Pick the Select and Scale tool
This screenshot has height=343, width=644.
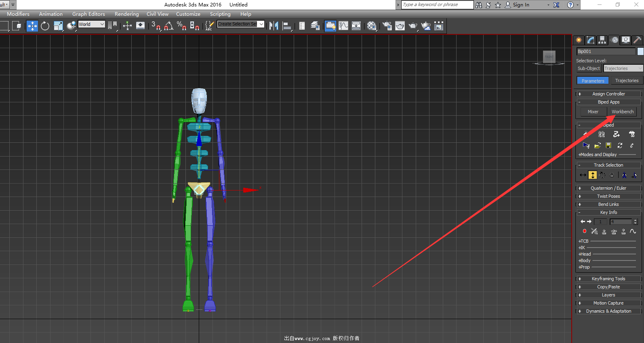coord(58,26)
